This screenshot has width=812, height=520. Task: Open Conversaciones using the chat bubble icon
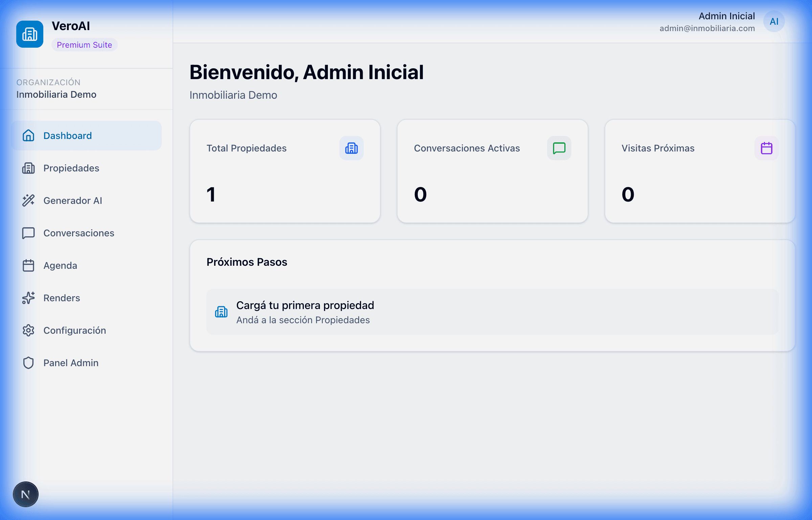pos(28,233)
